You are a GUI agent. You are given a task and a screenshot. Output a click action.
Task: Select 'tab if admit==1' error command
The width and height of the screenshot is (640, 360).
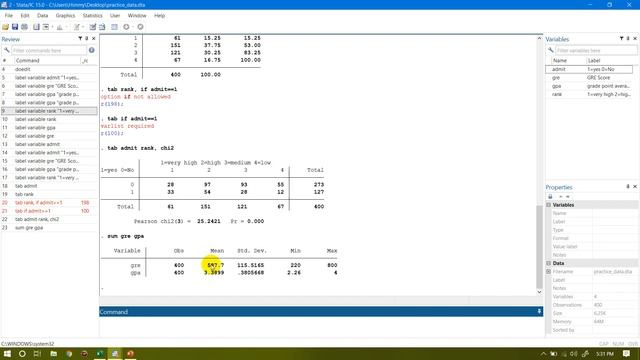[49, 211]
